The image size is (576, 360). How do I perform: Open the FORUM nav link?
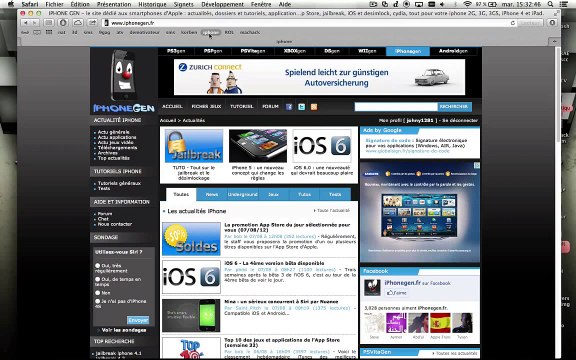pos(270,107)
